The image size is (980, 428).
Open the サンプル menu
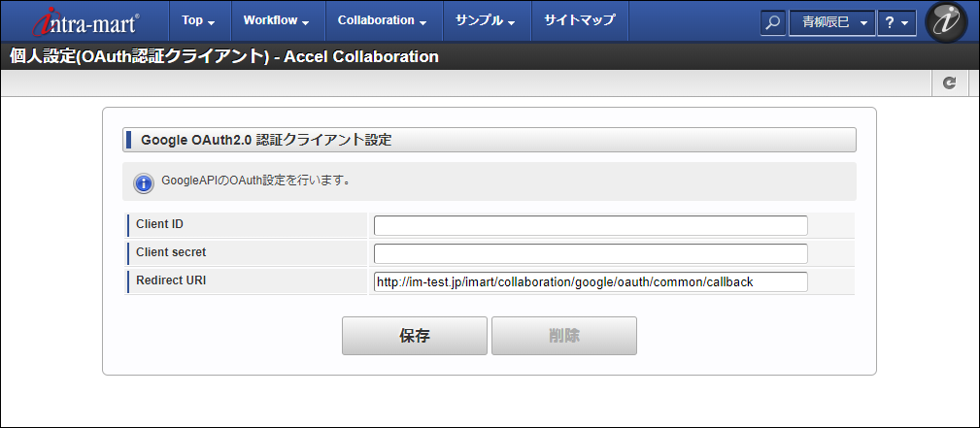[486, 20]
